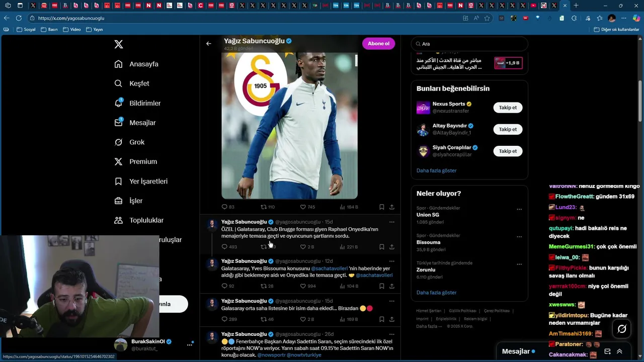Open @nowsportr mention link
Viewport: 644px width, 362px height.
(271, 355)
